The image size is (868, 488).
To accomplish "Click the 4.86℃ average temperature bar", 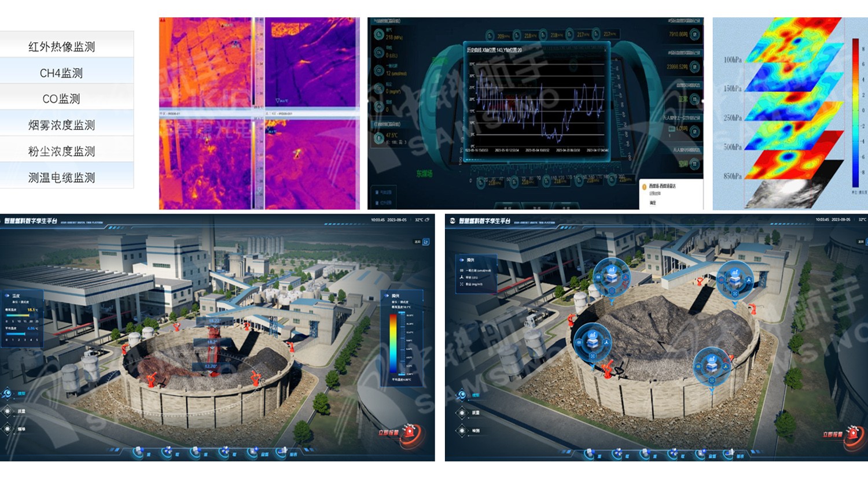I will coord(22,333).
